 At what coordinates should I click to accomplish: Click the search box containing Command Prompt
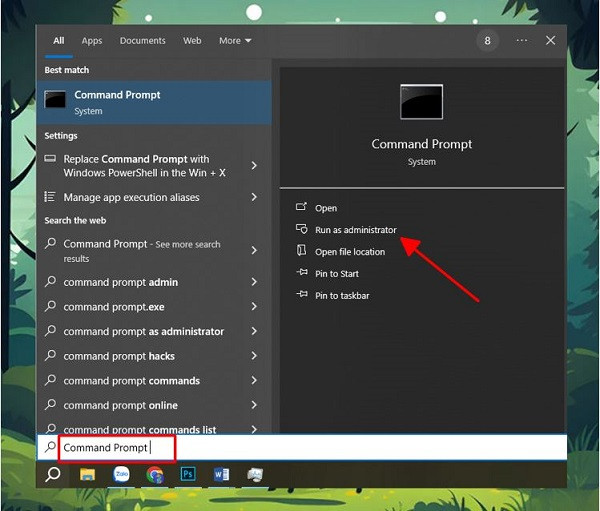coord(302,447)
